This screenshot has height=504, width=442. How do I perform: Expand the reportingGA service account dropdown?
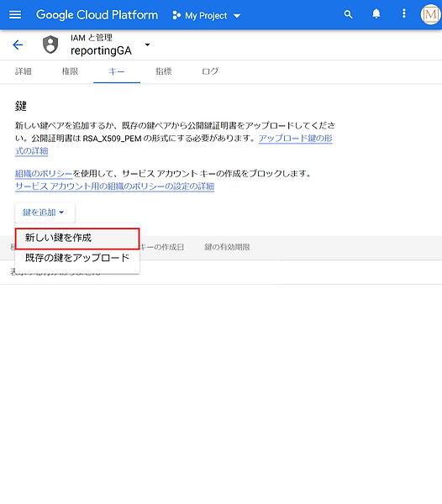point(148,45)
